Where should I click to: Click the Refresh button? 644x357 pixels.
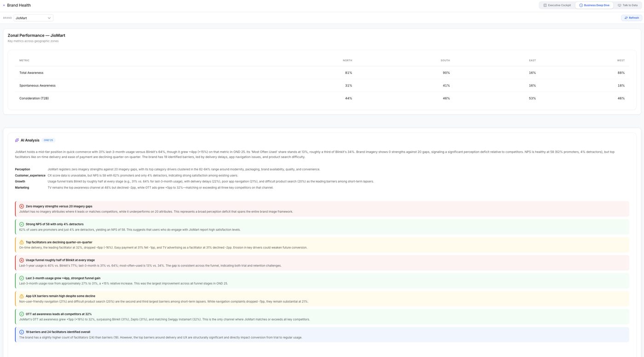632,18
